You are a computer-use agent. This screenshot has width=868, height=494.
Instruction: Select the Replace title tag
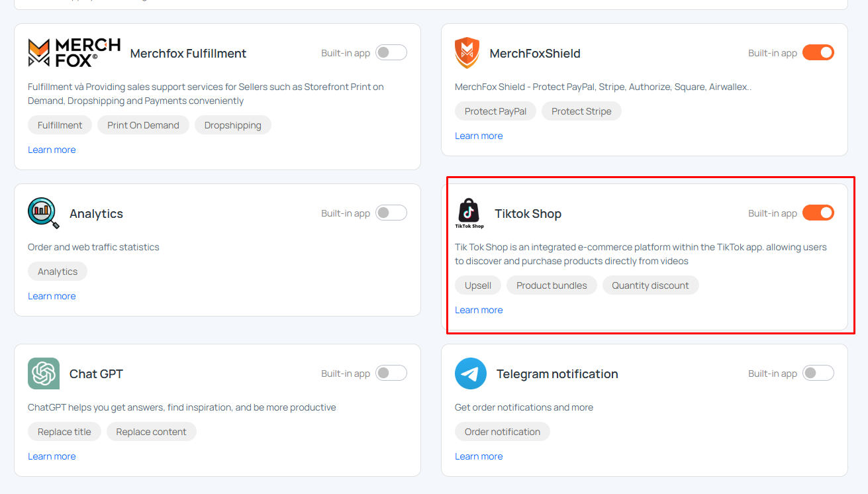point(64,432)
